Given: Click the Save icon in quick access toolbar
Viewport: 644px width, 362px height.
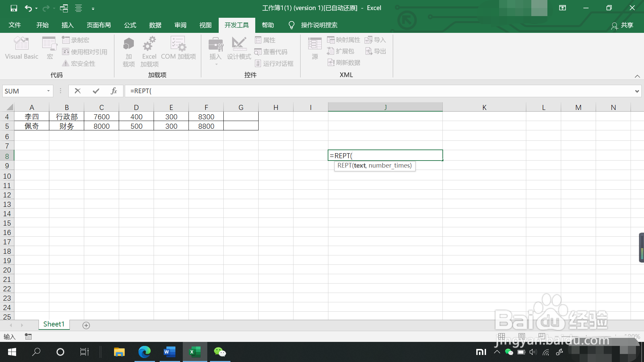Looking at the screenshot, I should [x=14, y=8].
